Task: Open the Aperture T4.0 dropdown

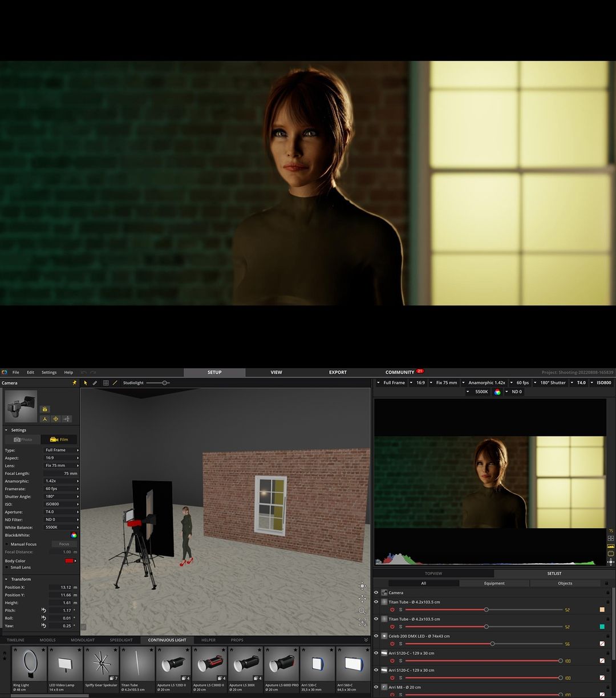Action: pyautogui.click(x=62, y=512)
